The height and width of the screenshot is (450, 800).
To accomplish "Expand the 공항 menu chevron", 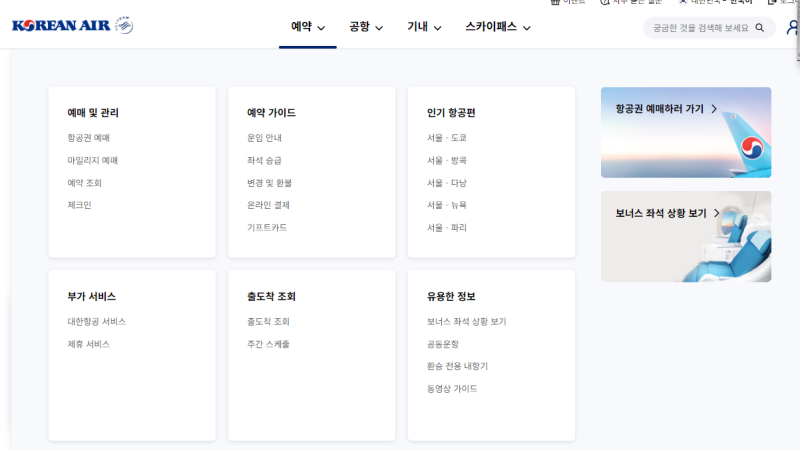I will tap(379, 28).
